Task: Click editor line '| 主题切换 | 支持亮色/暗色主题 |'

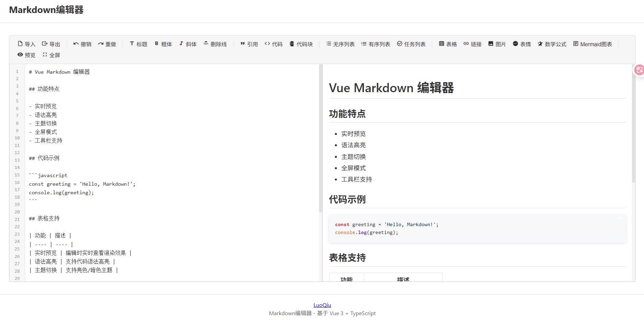Action: (74, 270)
